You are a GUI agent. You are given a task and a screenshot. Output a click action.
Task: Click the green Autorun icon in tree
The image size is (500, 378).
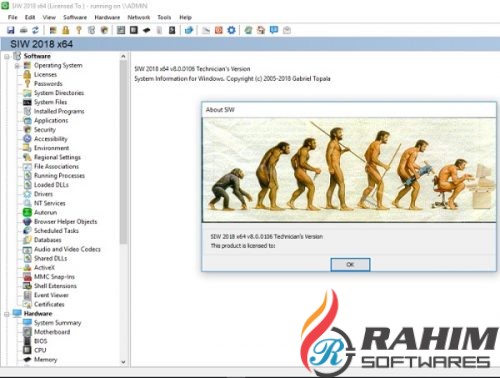(x=27, y=212)
